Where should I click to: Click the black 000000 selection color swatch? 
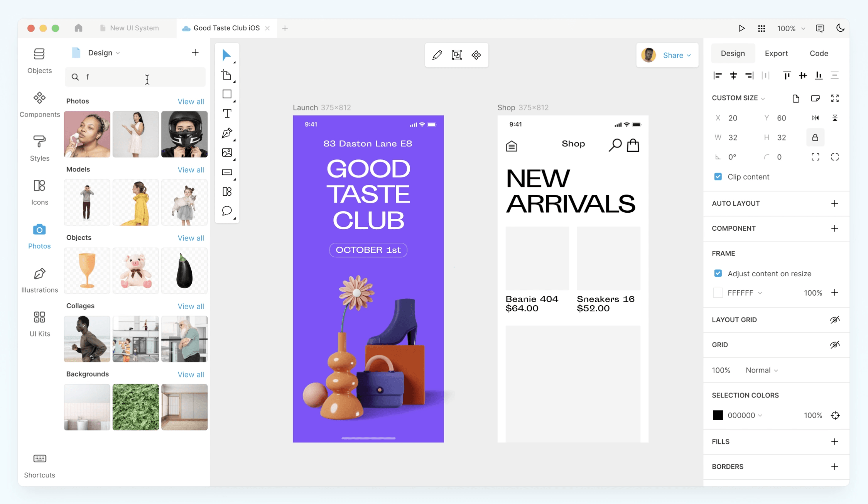[x=718, y=415]
